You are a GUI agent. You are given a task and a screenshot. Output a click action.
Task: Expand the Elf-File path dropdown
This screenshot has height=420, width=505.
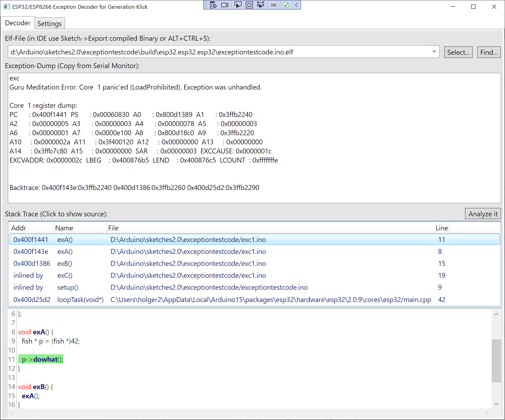coord(434,52)
